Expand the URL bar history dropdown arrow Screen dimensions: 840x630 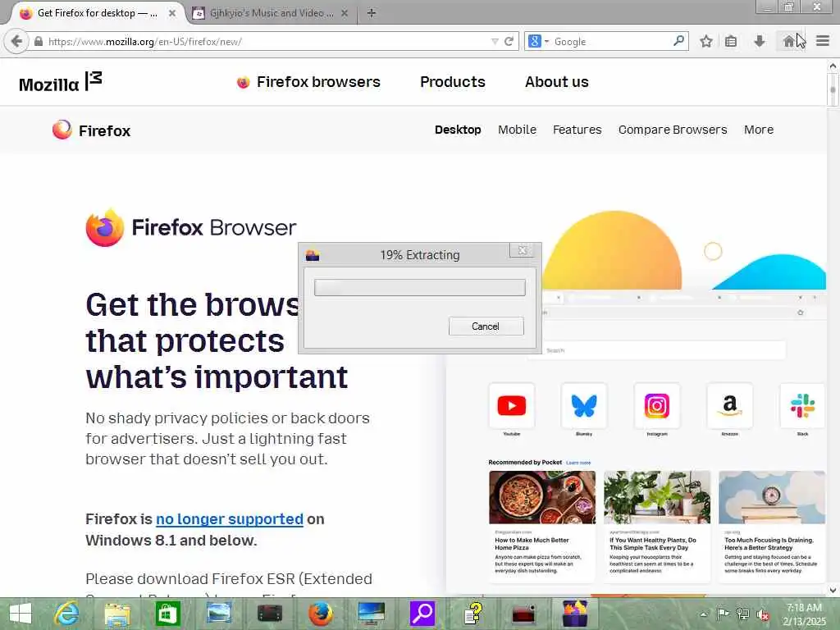point(495,41)
